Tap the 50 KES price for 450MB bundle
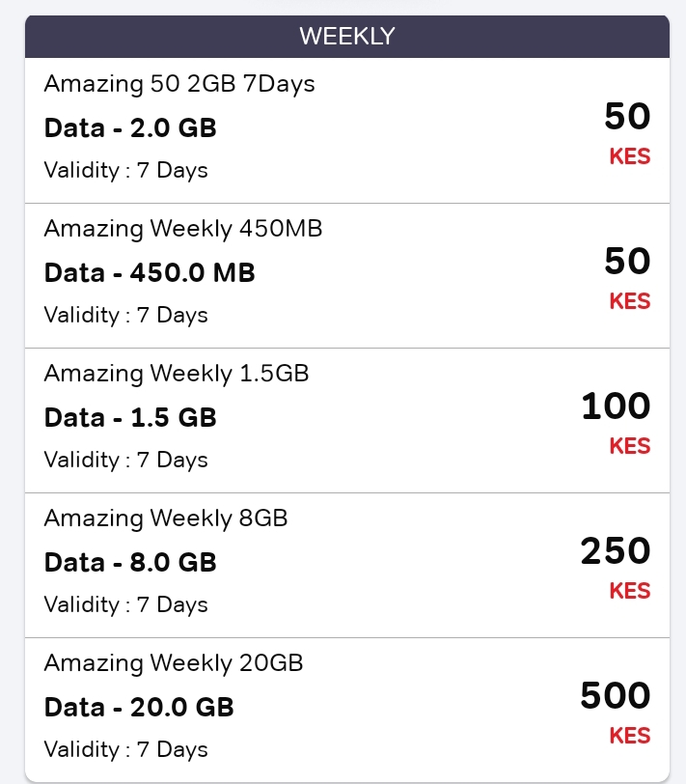This screenshot has height=784, width=686. point(627,277)
